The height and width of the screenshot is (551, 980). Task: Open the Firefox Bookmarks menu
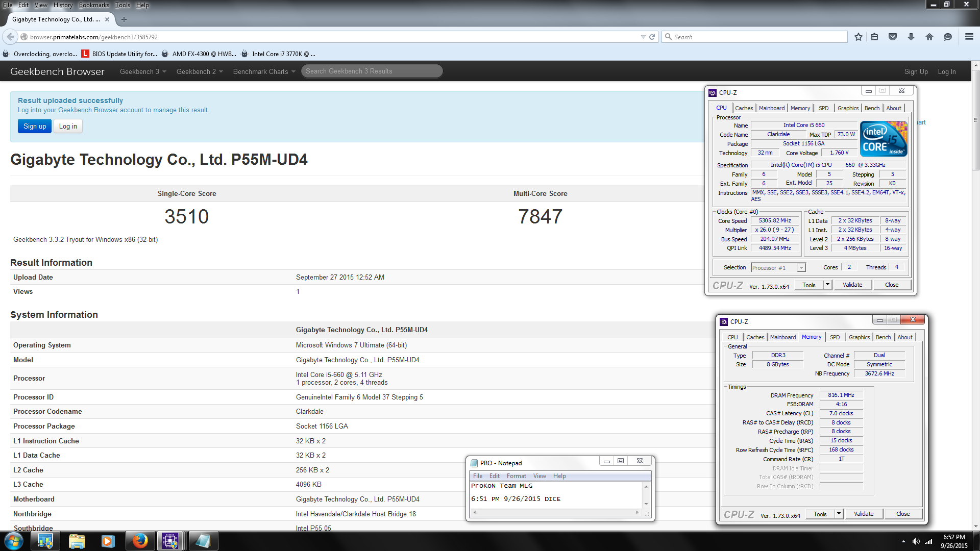coord(94,5)
